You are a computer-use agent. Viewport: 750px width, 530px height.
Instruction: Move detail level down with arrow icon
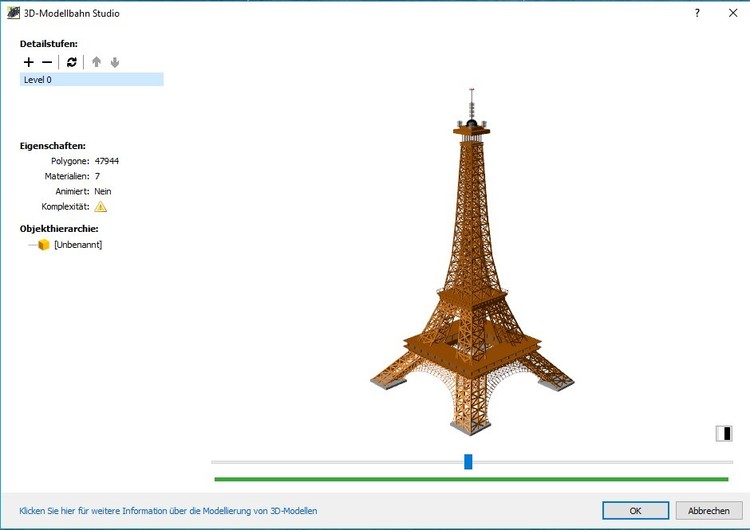tap(115, 62)
